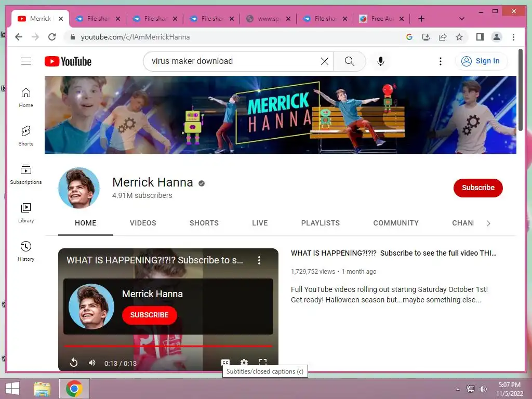Click the red video progress bar
Viewport: 532px width, 399px height.
(168, 346)
